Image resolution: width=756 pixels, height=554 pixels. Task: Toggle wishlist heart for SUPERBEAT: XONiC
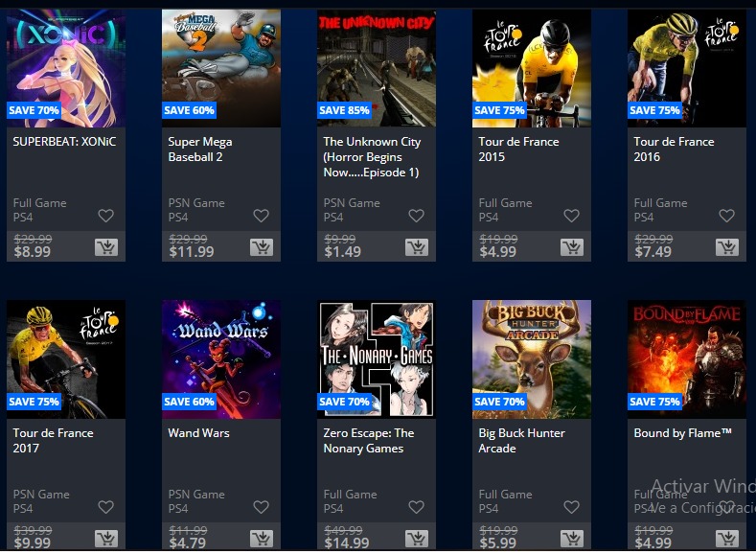point(106,216)
